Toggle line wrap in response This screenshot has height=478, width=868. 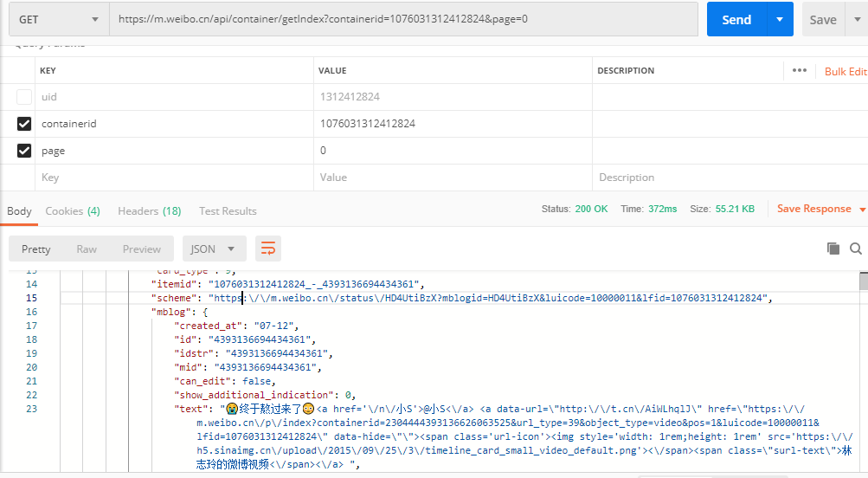point(268,249)
